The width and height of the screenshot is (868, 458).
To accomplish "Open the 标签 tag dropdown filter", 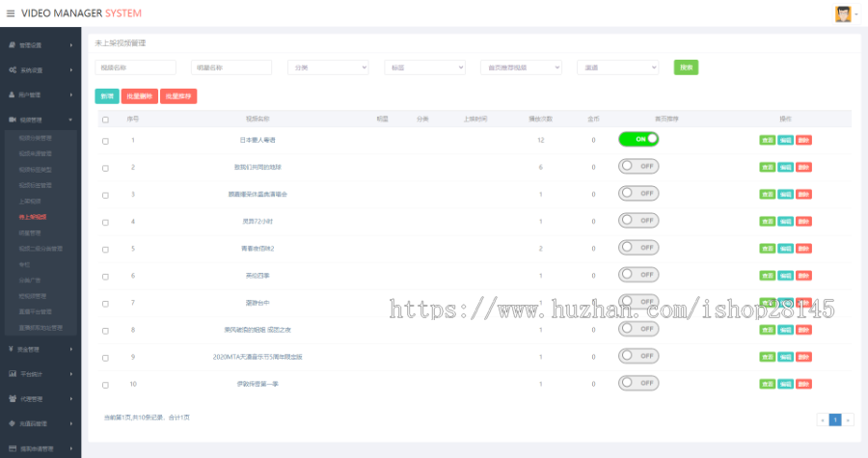I will coord(424,67).
